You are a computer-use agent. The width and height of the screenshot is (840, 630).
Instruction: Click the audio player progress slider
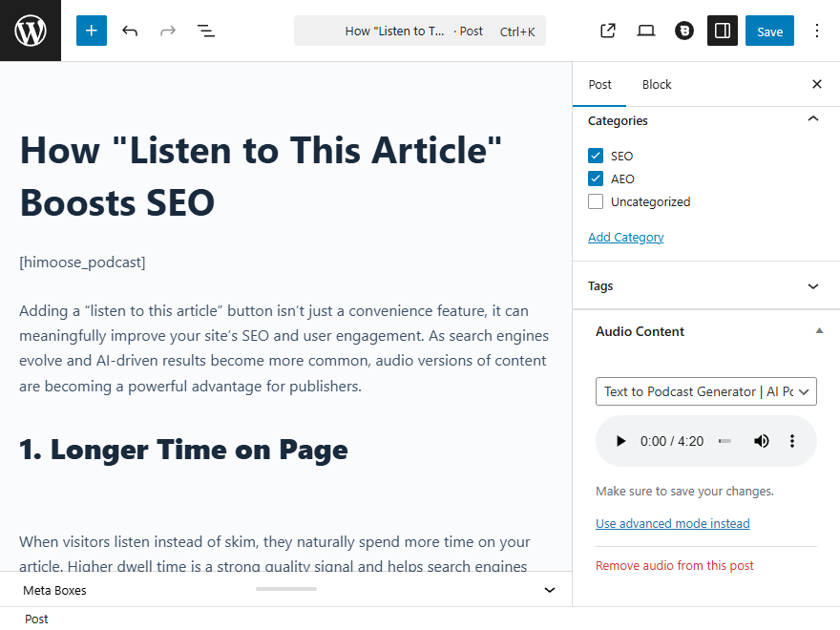725,441
